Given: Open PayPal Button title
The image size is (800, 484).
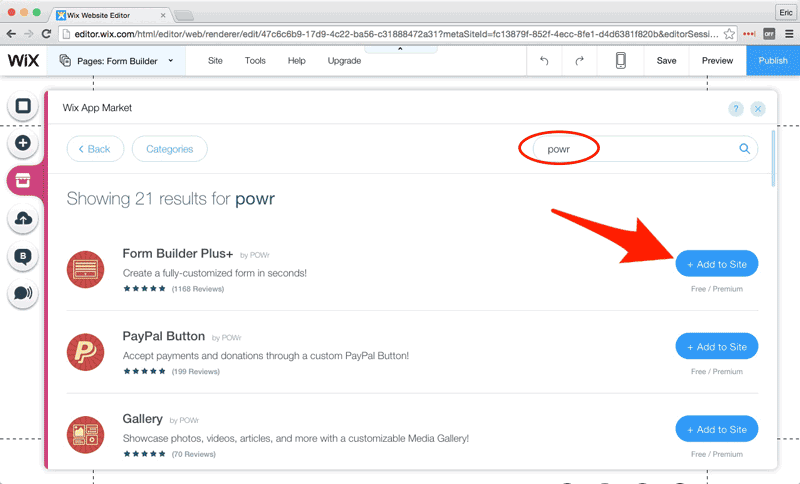Looking at the screenshot, I should pos(163,336).
